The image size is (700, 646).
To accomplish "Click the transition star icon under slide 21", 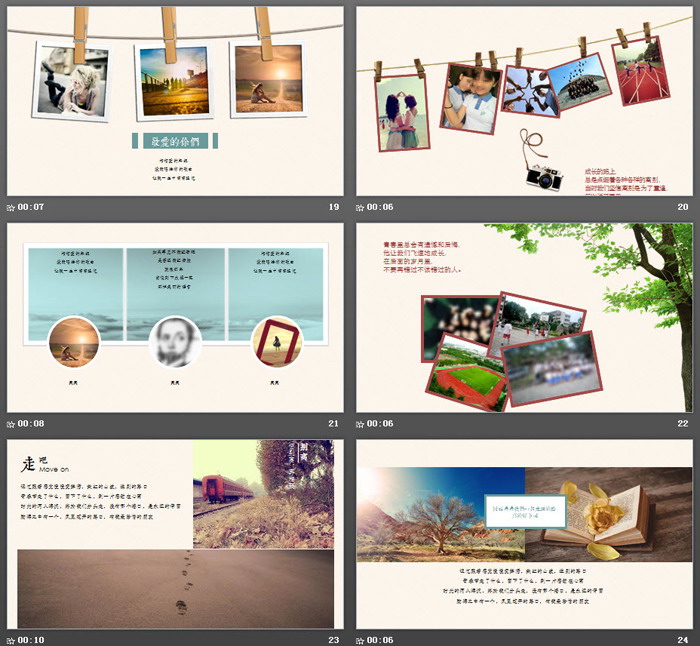I will [x=11, y=424].
